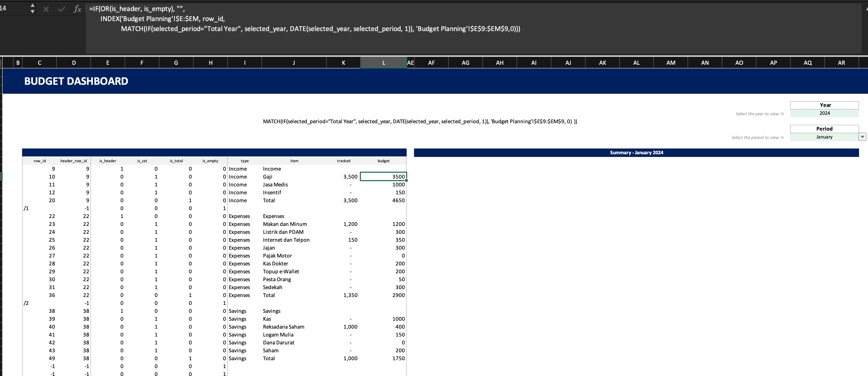Click the Cancel (X) icon in formula bar
Screen dimensions: 868x376
[x=46, y=9]
